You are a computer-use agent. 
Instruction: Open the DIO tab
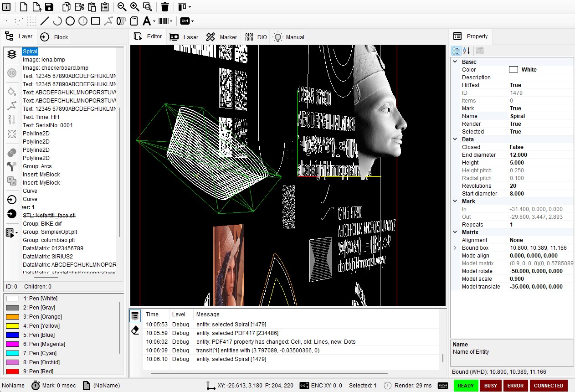pyautogui.click(x=256, y=37)
